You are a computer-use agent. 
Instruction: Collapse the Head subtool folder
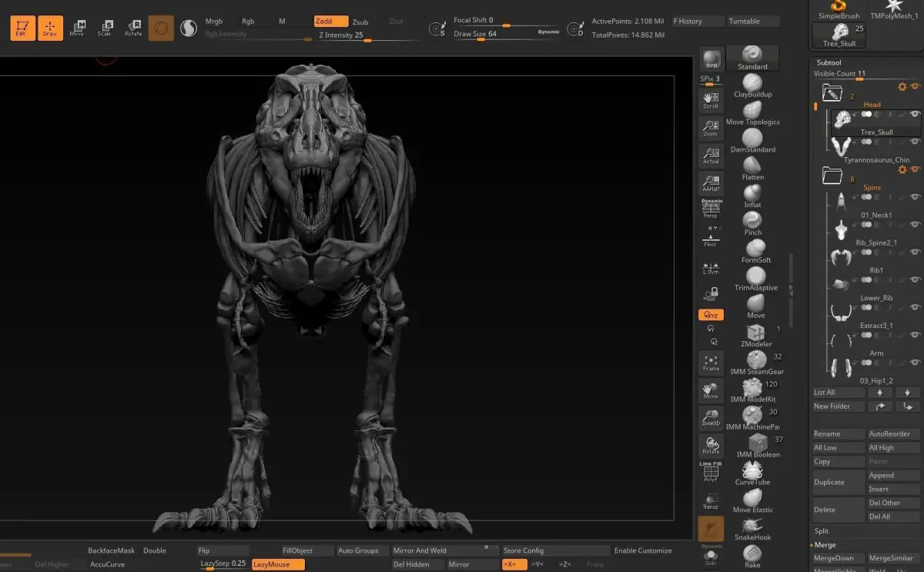pos(832,93)
